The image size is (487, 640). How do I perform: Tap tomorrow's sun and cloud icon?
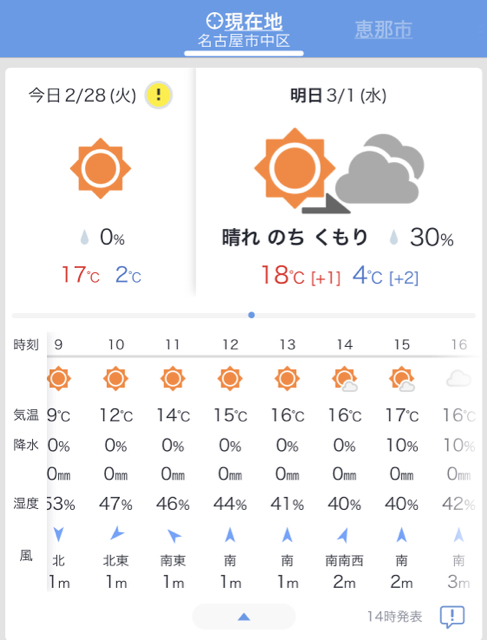pos(339,171)
